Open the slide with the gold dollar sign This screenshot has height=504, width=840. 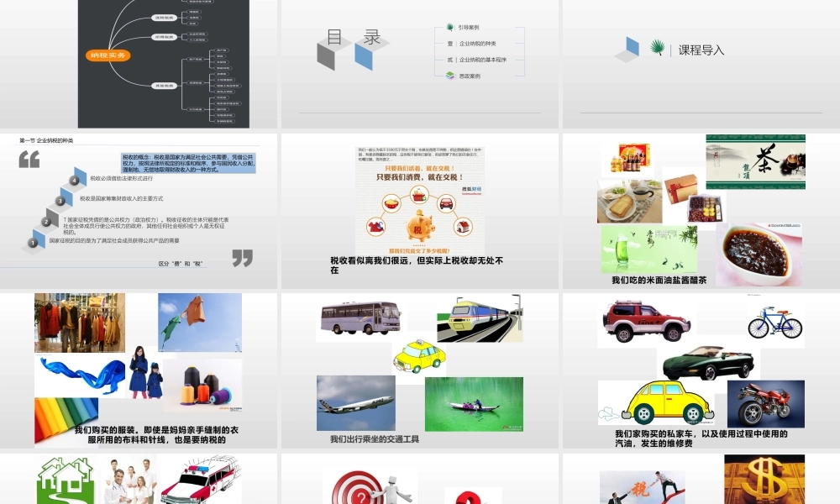point(764,480)
